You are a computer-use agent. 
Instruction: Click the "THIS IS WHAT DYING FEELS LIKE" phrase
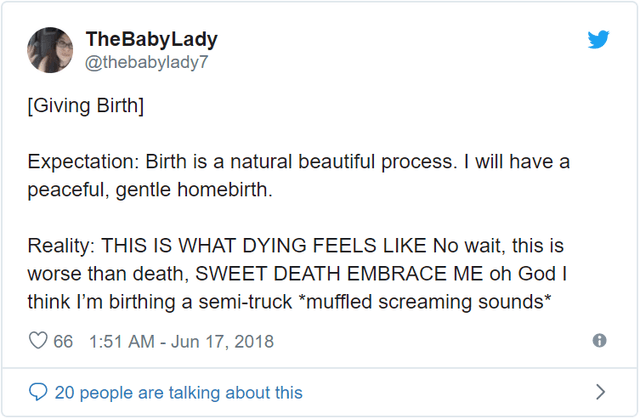tap(264, 246)
